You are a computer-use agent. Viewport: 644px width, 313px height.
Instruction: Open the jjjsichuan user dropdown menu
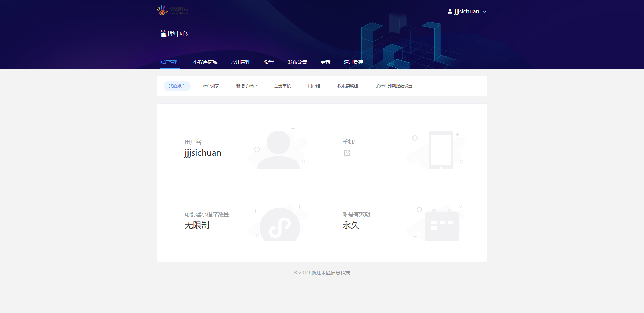coord(467,11)
